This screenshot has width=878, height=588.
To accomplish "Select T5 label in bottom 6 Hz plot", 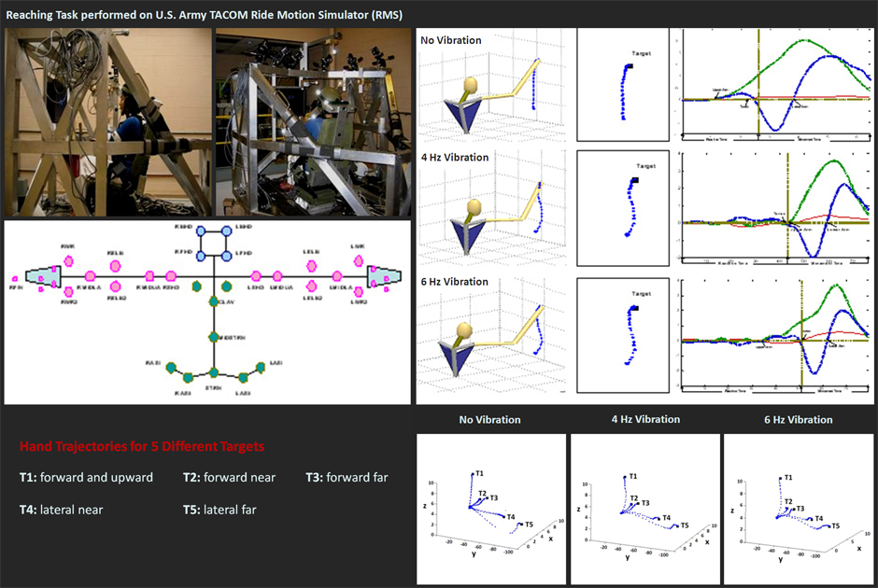I will click(x=834, y=526).
